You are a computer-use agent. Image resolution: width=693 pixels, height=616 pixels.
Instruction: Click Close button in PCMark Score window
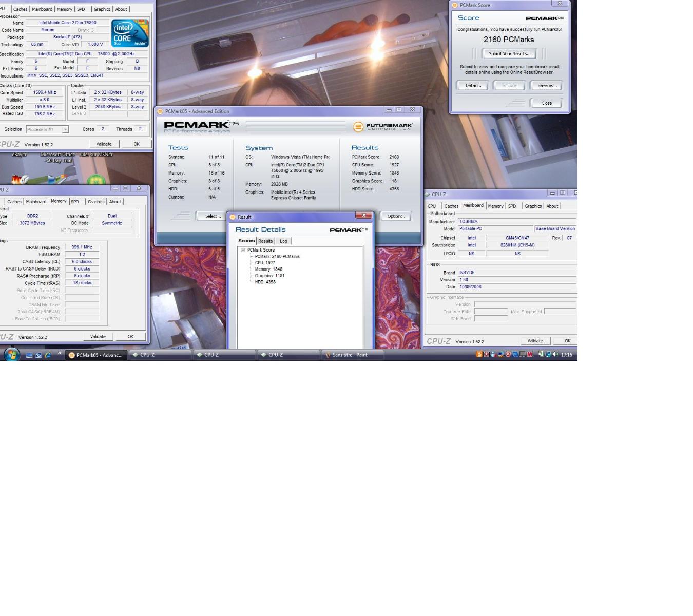point(547,103)
